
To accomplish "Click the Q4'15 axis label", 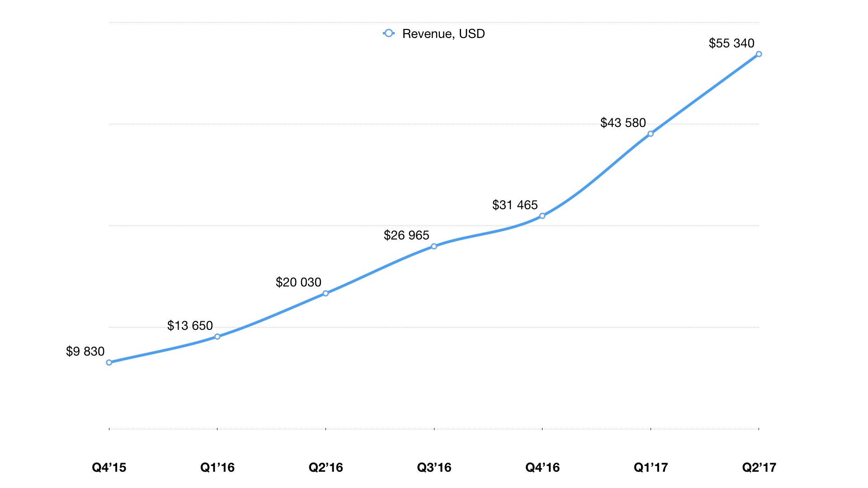I will pyautogui.click(x=109, y=467).
